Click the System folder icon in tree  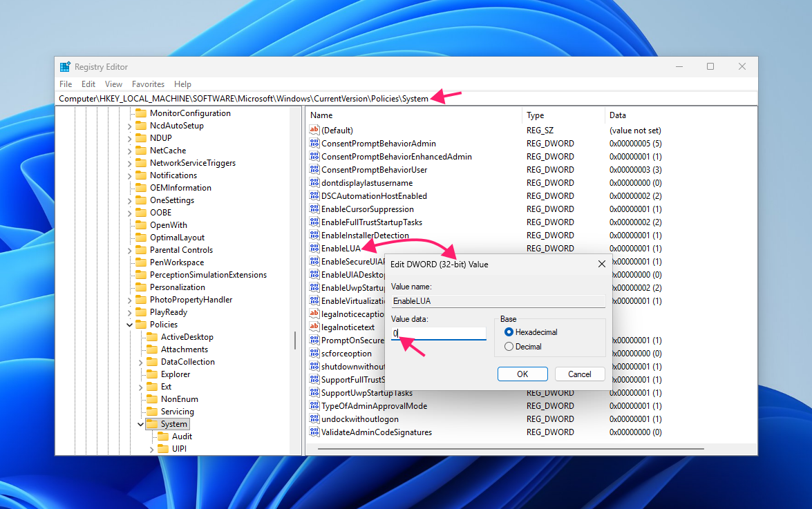click(x=152, y=423)
